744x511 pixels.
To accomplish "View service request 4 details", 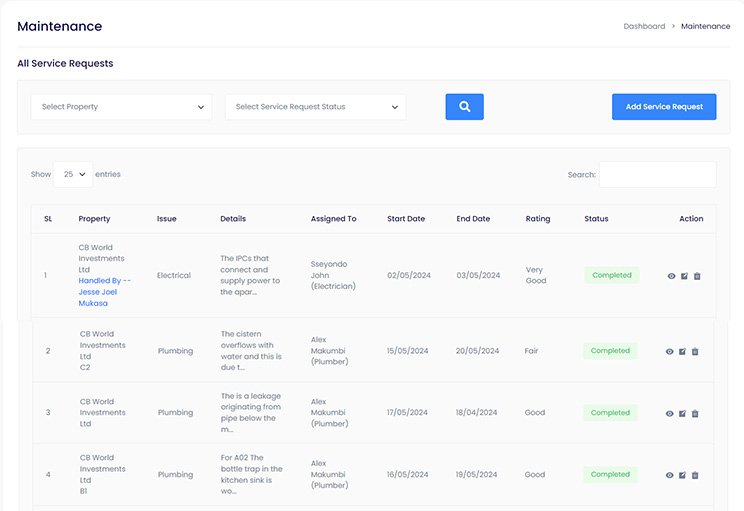I will point(669,476).
